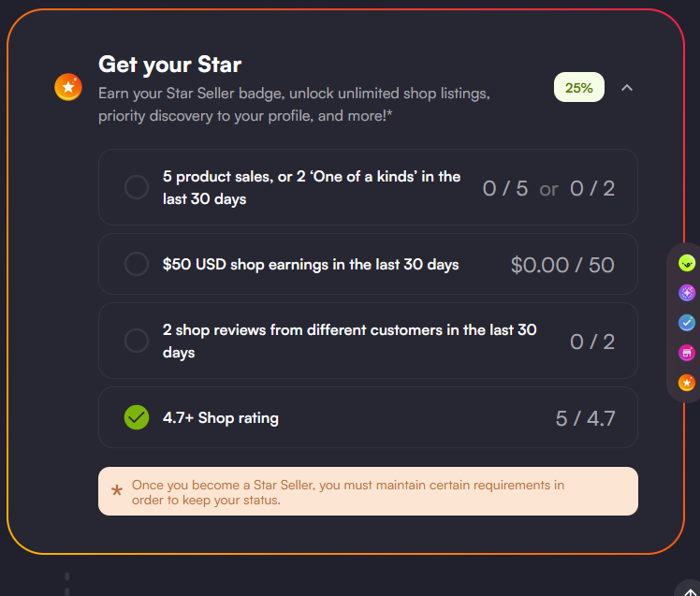This screenshot has height=596, width=700.
Task: Click the circle beside 5 product sales requirement
Action: click(x=137, y=188)
